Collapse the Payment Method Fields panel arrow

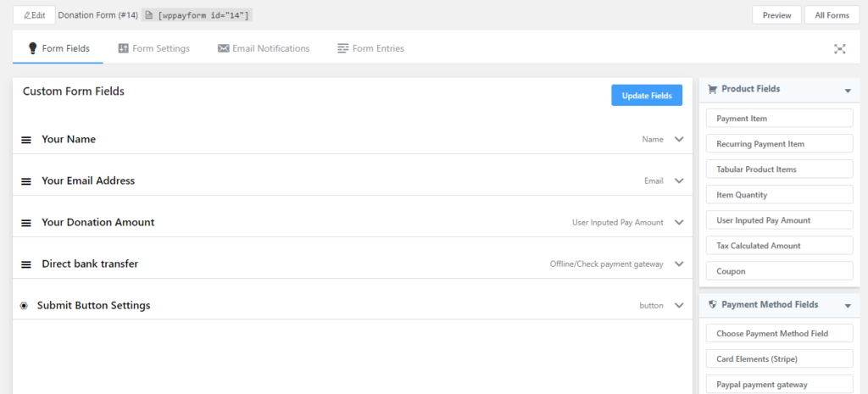tap(847, 305)
